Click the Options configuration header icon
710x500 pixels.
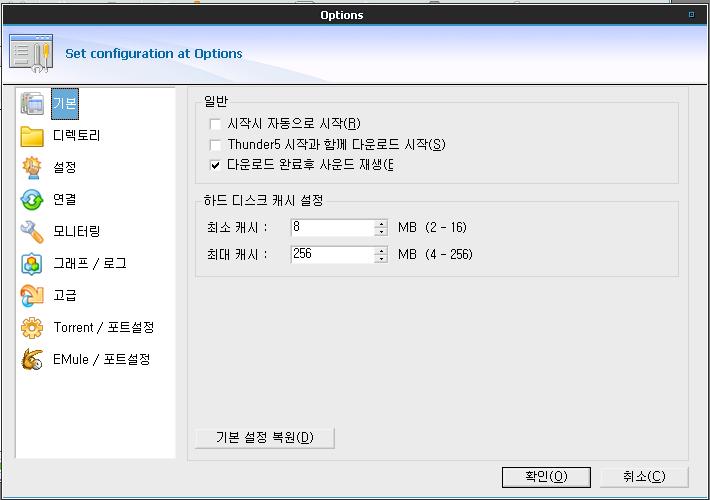click(31, 53)
